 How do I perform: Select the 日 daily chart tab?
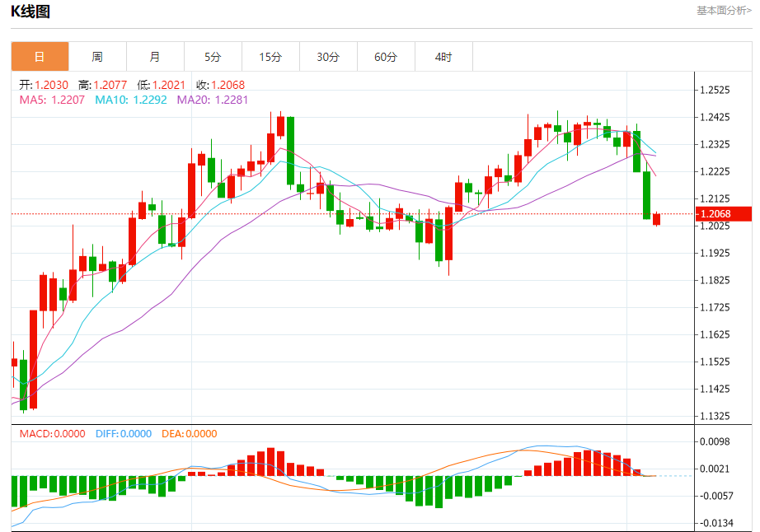coord(40,57)
